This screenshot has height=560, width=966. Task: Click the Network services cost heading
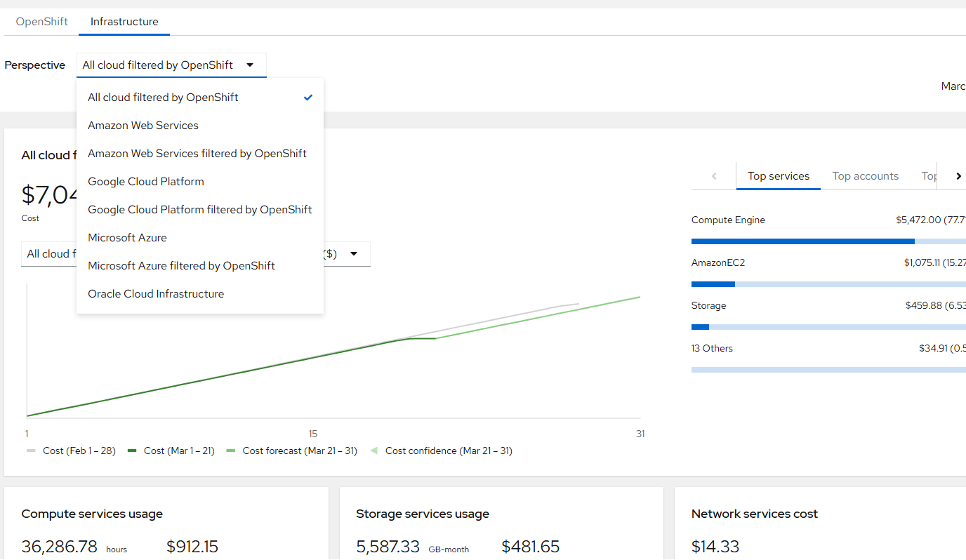coord(755,514)
